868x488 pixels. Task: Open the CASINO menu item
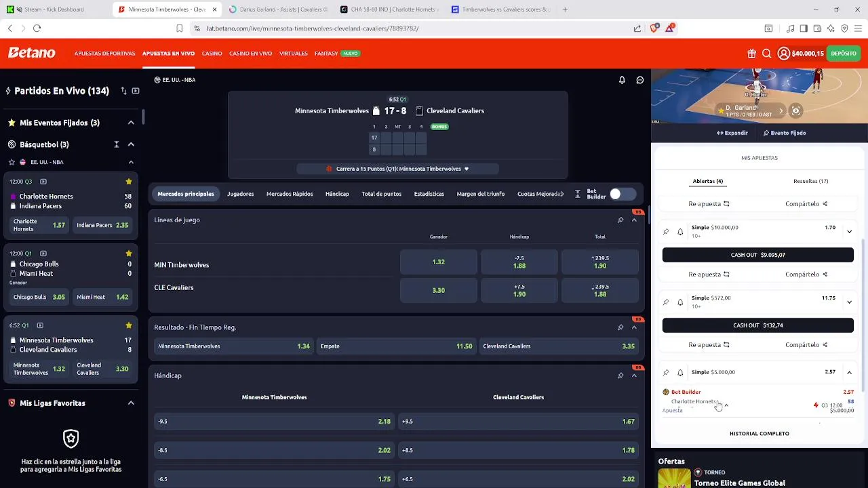(212, 54)
